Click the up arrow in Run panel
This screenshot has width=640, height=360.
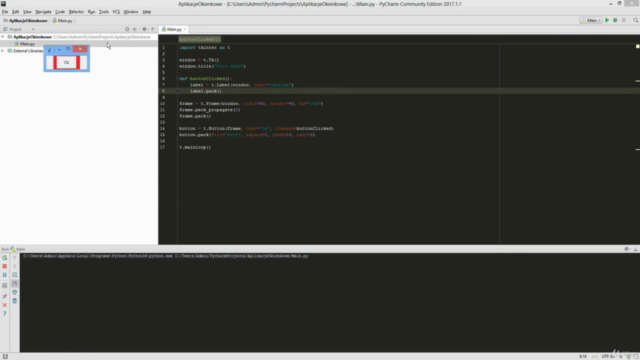(x=15, y=258)
